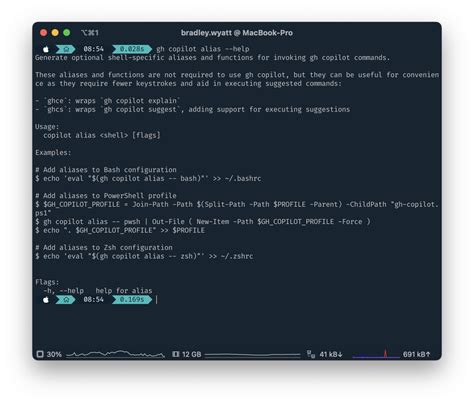The height and width of the screenshot is (403, 474).
Task: Click the yellow minimize window button
Action: tap(55, 33)
